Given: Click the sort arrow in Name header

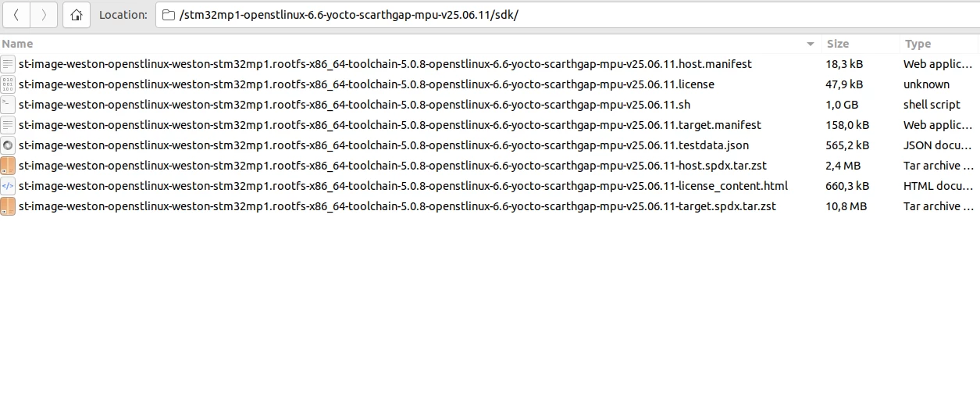Looking at the screenshot, I should point(810,45).
